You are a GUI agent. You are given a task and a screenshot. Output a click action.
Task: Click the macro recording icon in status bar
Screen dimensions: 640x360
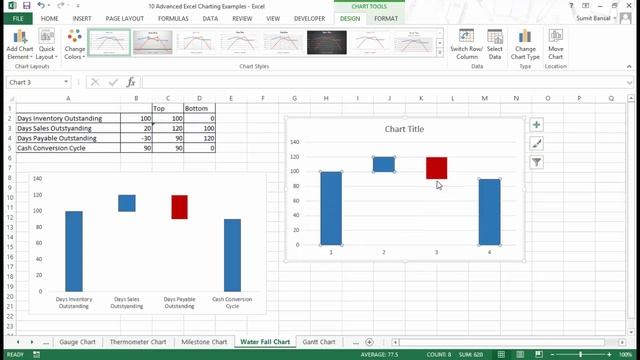coord(36,354)
